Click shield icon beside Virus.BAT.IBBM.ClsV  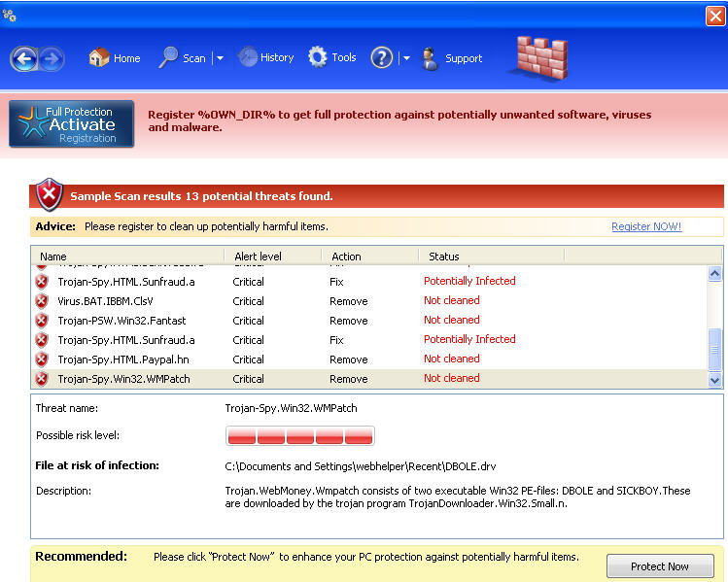point(42,301)
